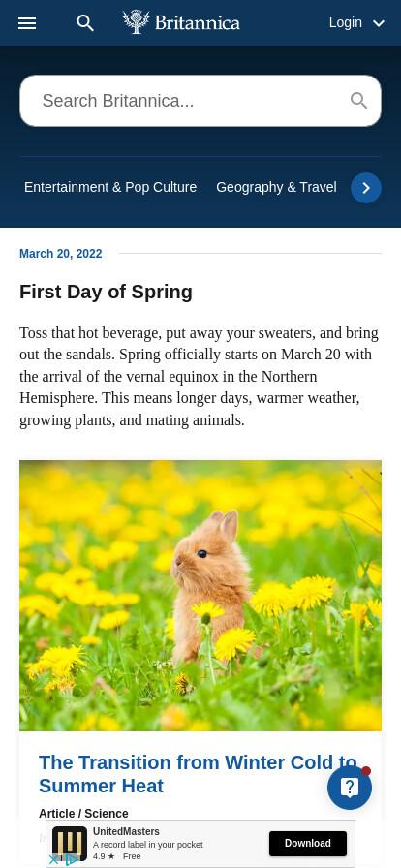401x868 pixels.
Task: Show more categories with the right arrow
Action: pyautogui.click(x=366, y=188)
